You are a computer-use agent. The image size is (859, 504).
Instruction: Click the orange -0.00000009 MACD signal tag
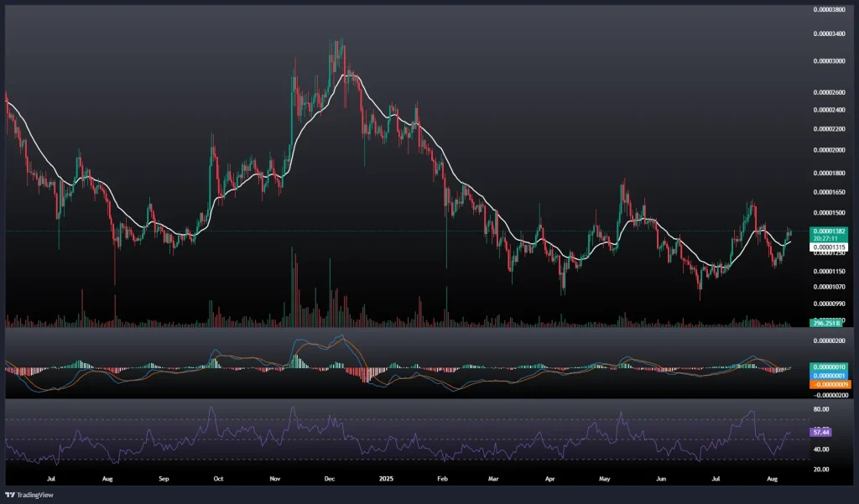(x=830, y=384)
